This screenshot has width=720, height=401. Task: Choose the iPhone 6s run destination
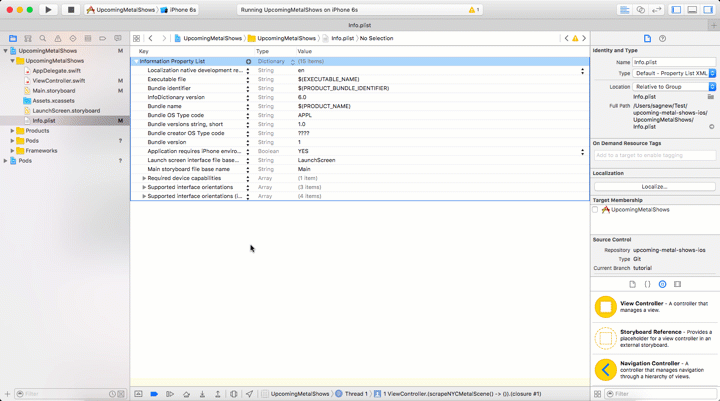[x=179, y=10]
